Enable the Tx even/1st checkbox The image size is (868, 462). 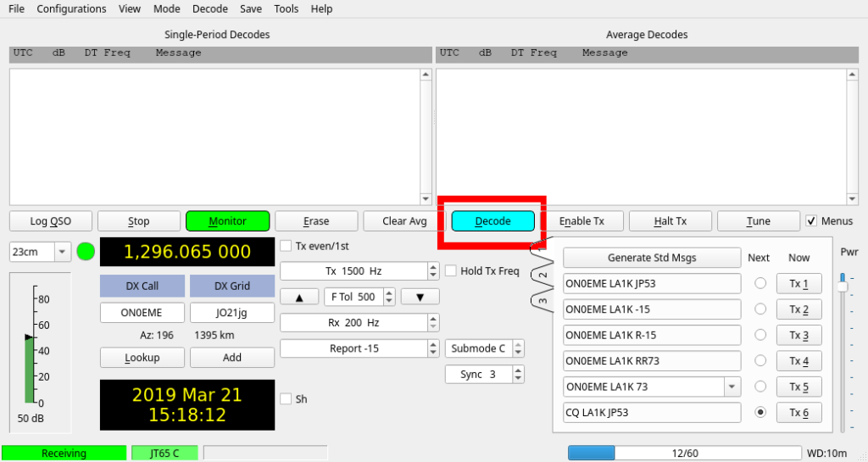point(287,246)
